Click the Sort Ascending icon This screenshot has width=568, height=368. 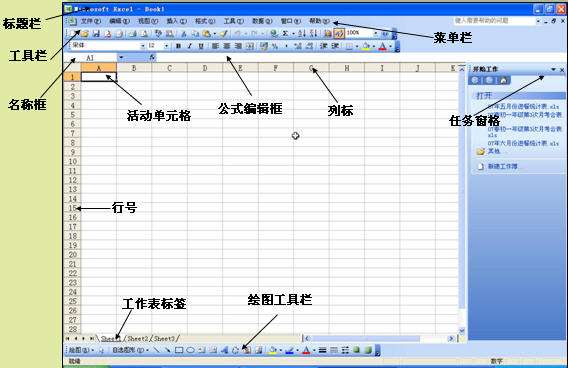click(302, 34)
